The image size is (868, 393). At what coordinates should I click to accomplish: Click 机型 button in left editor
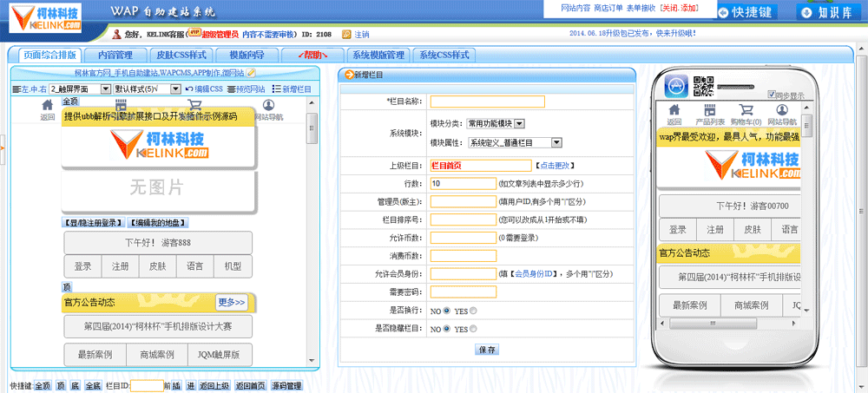[233, 266]
